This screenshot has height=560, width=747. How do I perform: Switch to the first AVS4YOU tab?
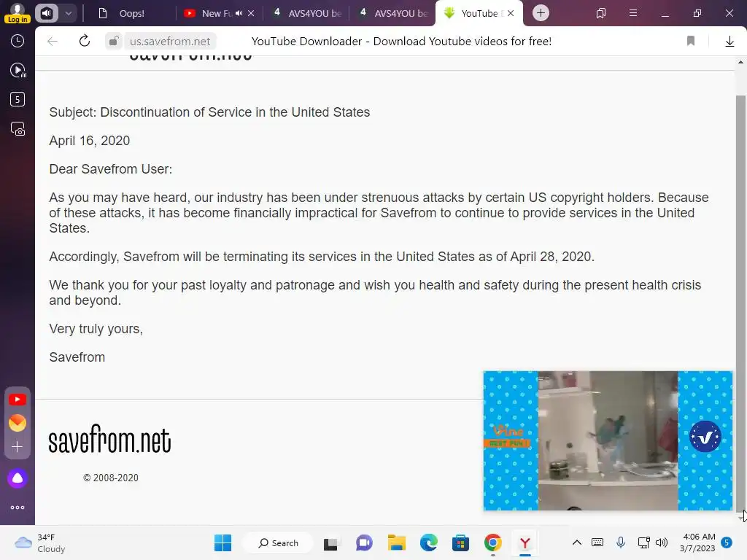tap(308, 13)
